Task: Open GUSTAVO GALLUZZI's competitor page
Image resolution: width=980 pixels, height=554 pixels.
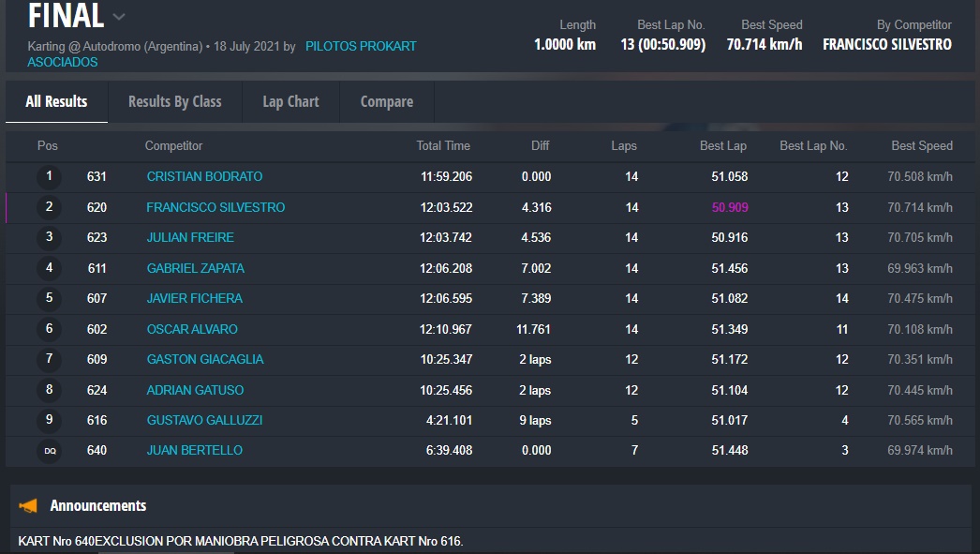Action: [204, 420]
